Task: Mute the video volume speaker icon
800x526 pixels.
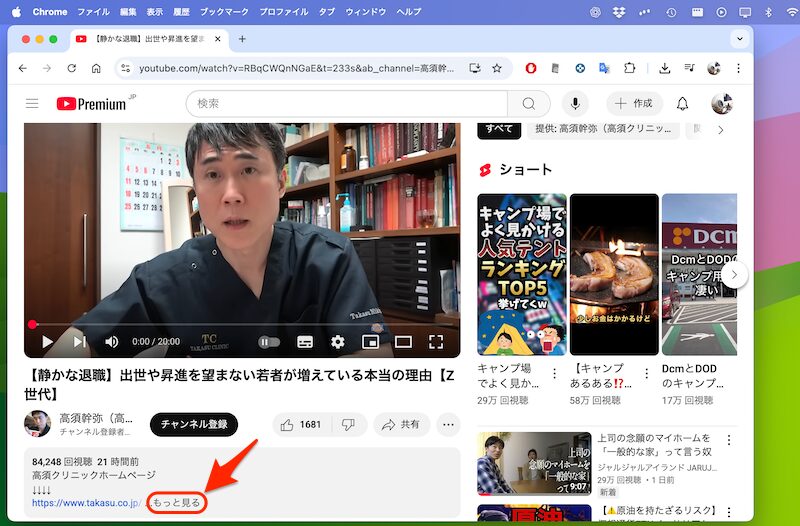Action: pyautogui.click(x=111, y=342)
